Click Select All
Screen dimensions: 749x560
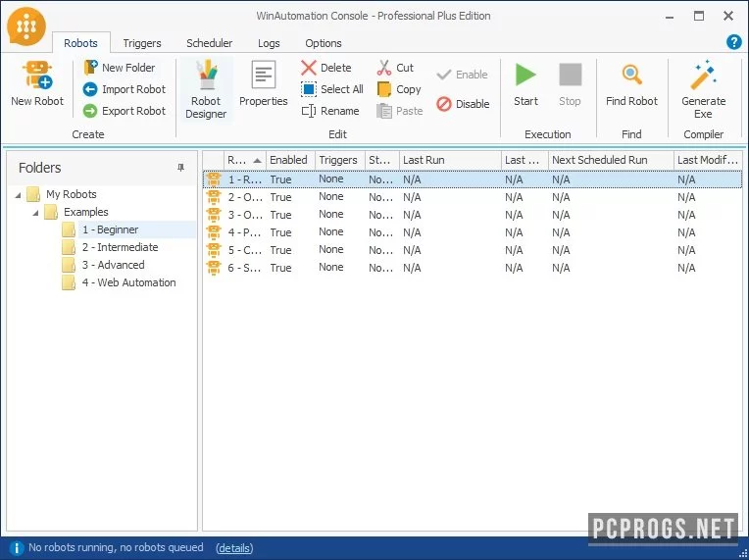tap(332, 89)
